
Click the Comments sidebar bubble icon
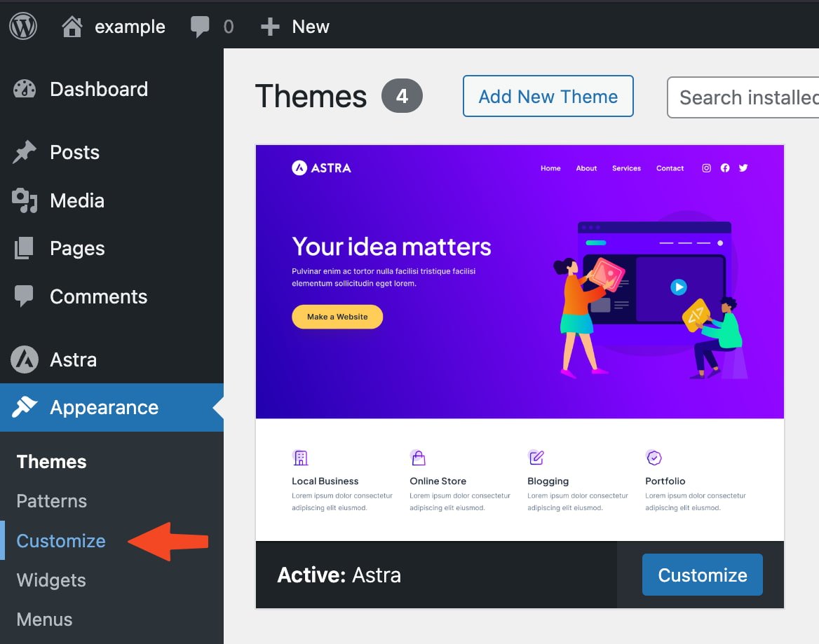25,296
